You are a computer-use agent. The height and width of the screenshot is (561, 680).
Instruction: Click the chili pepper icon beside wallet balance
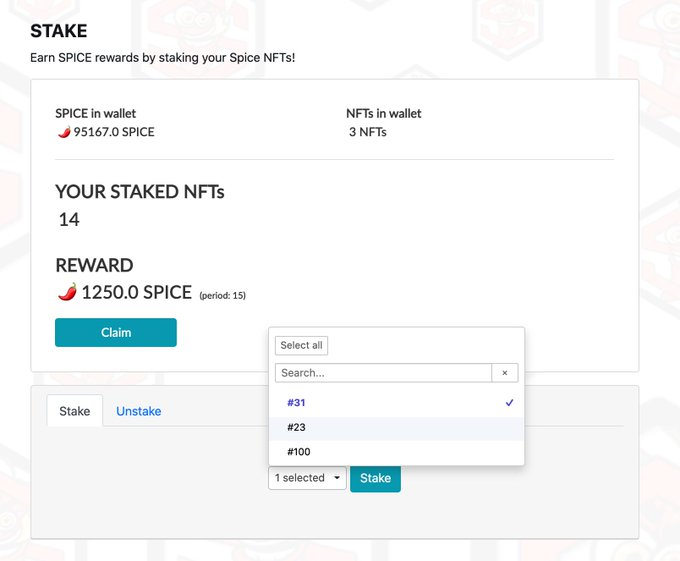(64, 132)
